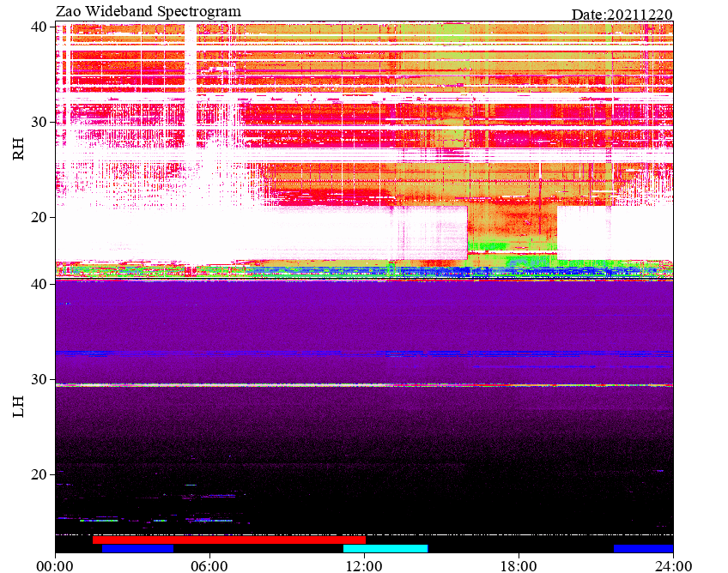Click the Date:20211220 label
The width and height of the screenshot is (728, 573).
[x=622, y=15]
